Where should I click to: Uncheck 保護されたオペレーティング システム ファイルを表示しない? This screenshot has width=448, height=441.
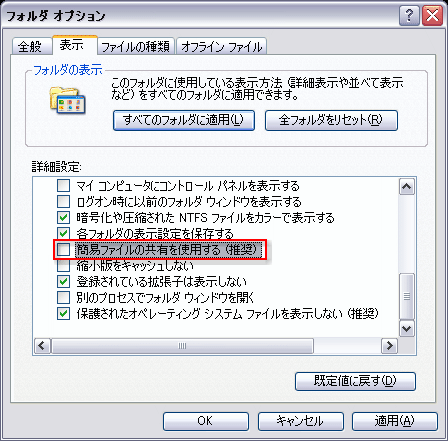tap(63, 313)
